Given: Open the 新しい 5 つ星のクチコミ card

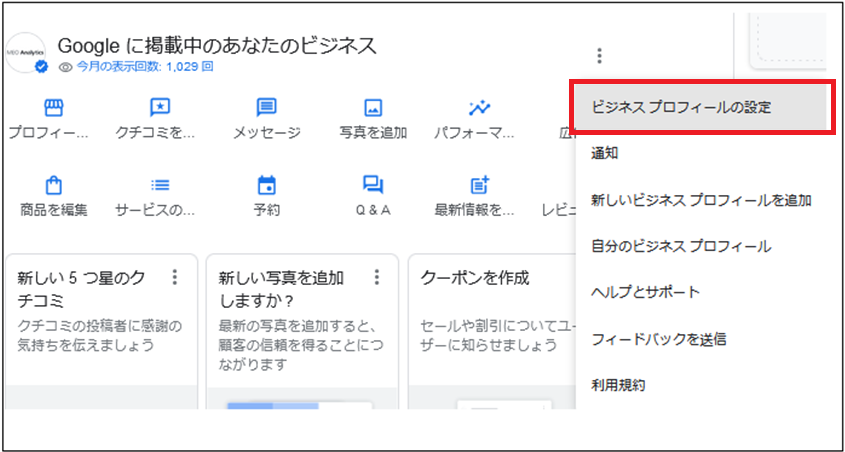Looking at the screenshot, I should point(102,331).
